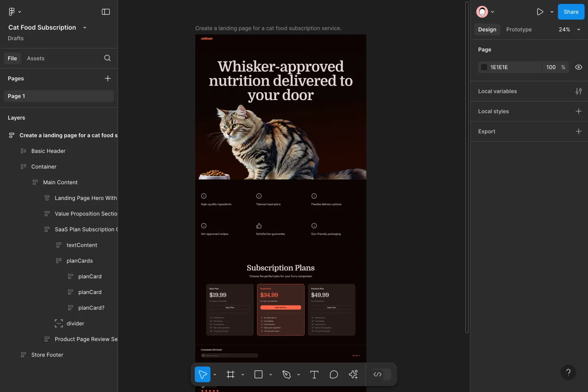This screenshot has height=392, width=588.
Task: Click the 24% zoom value
Action: tap(564, 30)
